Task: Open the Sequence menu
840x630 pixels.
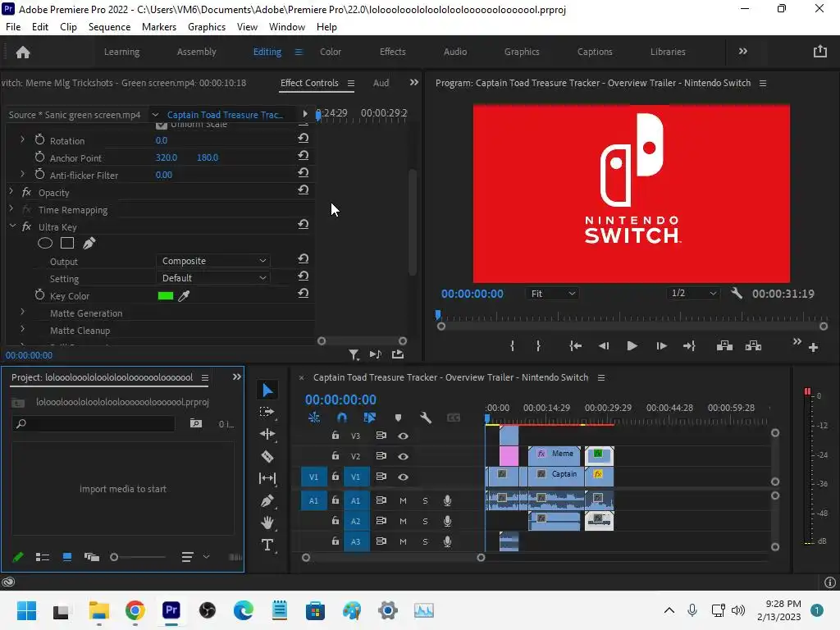Action: 109,27
